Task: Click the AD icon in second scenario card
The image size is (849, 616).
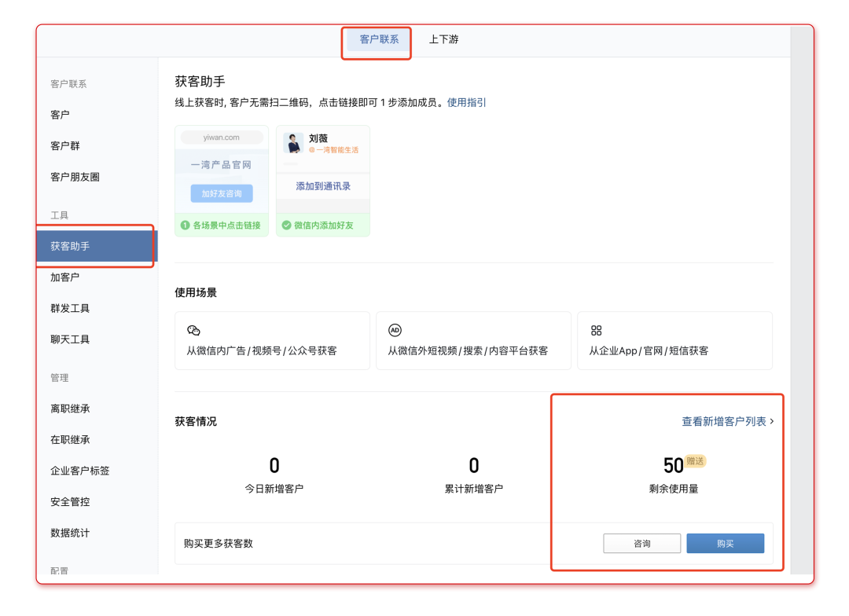Action: coord(395,331)
